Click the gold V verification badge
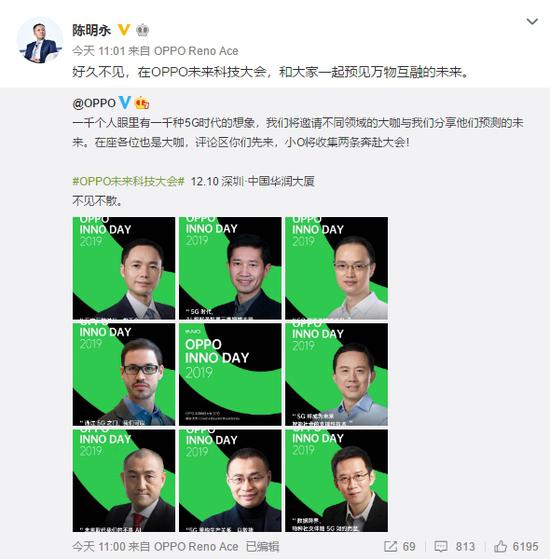 [x=124, y=30]
